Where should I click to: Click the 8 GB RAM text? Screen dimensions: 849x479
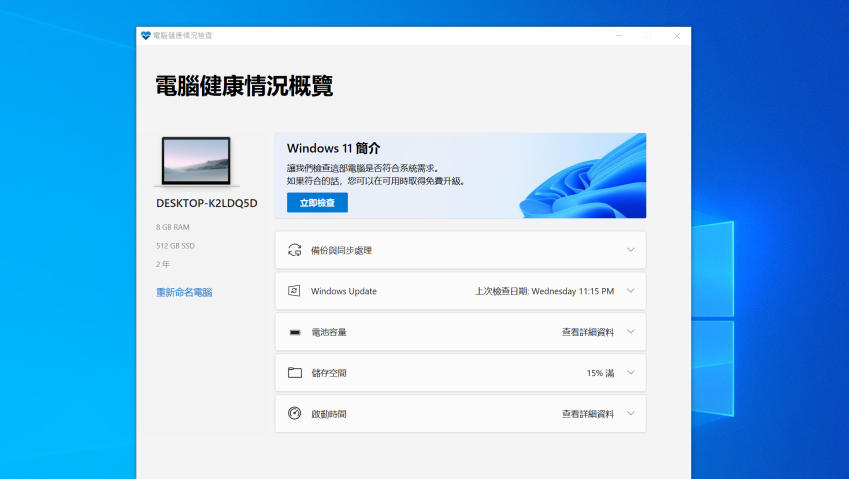(173, 227)
